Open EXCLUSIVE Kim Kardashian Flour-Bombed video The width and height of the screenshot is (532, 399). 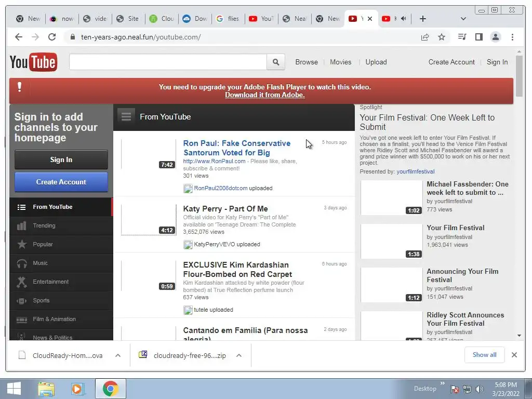pyautogui.click(x=237, y=270)
